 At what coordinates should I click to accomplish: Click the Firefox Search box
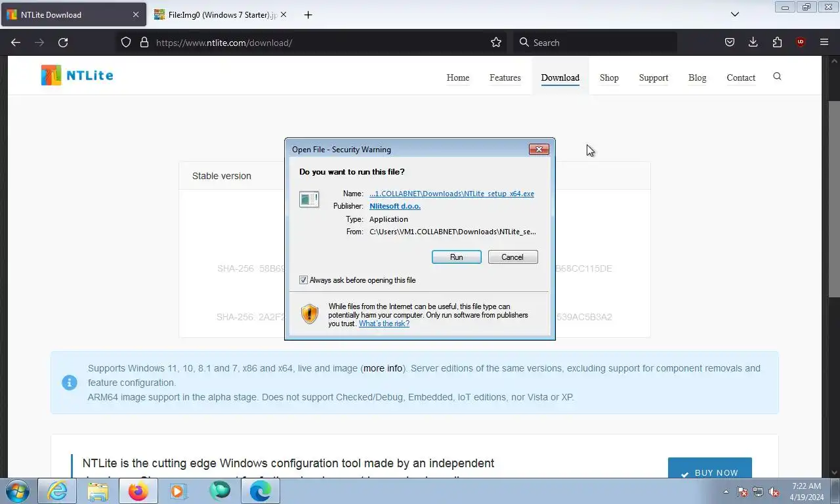pos(596,42)
